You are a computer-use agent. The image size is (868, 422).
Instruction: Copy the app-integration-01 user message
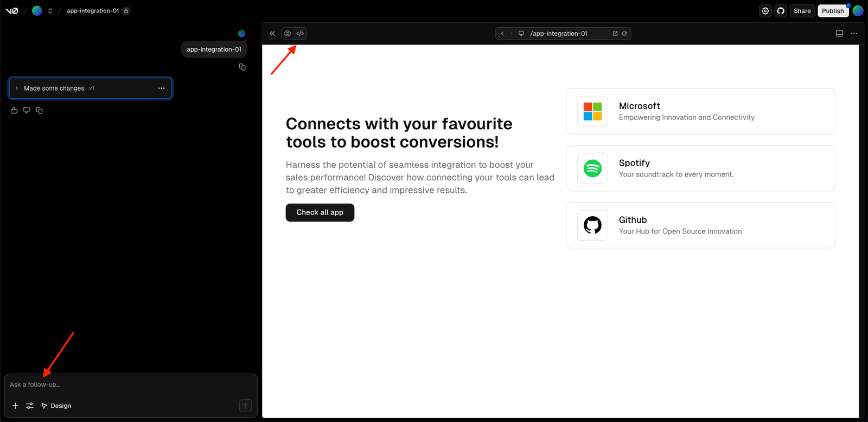[x=242, y=67]
